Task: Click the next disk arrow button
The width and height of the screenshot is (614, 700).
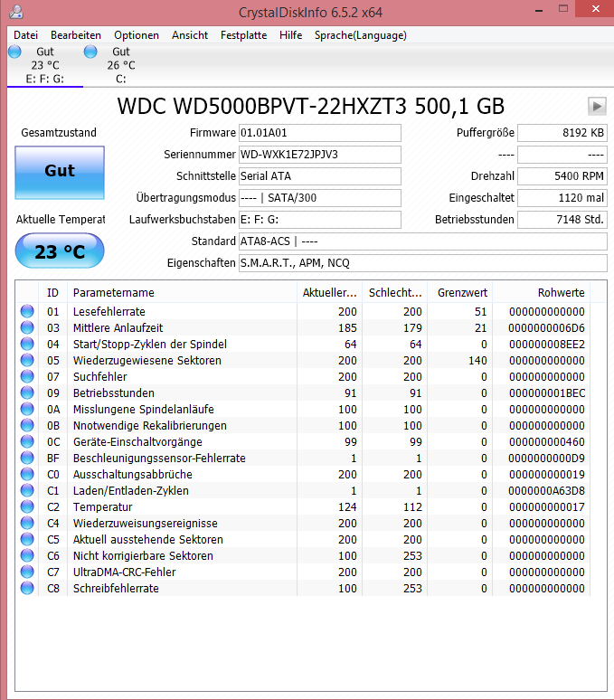Action: click(x=597, y=106)
